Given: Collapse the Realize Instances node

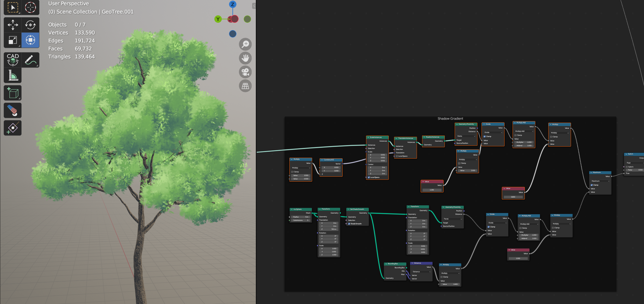Looking at the screenshot, I should [x=424, y=137].
